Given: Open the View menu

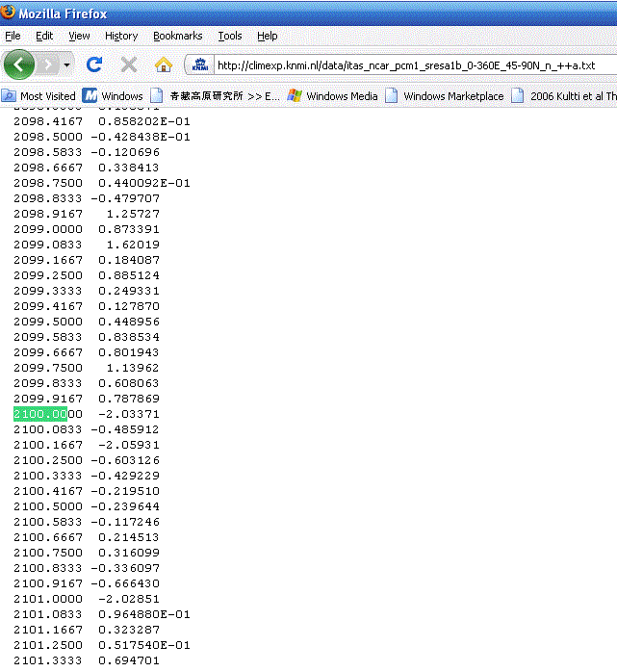Looking at the screenshot, I should (x=79, y=36).
